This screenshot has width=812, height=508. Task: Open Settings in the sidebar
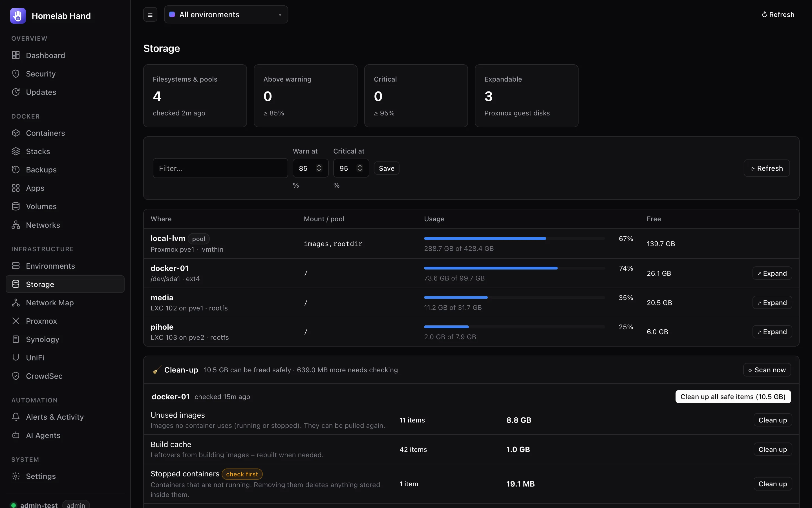65,476
